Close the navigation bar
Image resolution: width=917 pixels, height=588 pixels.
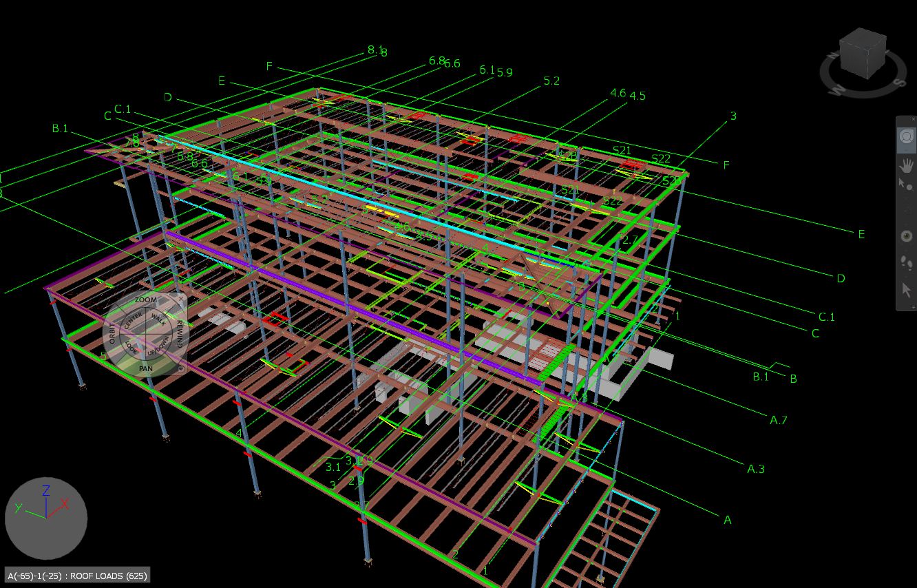pos(913,120)
